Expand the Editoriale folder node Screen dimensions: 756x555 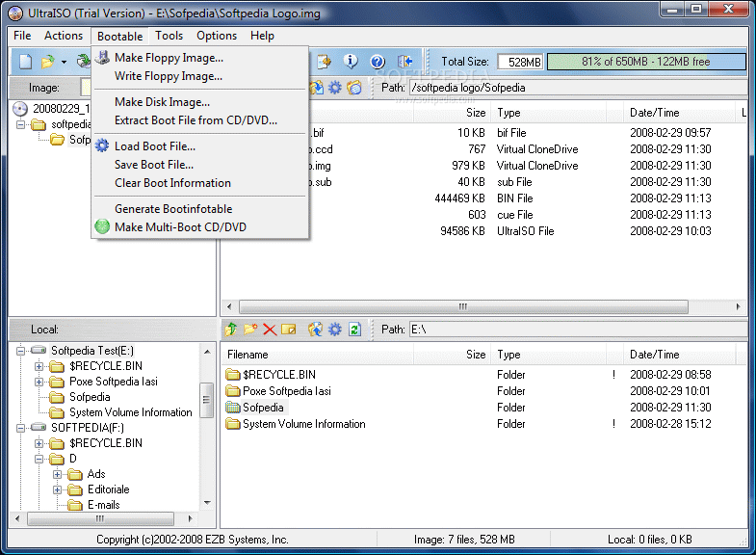click(58, 489)
